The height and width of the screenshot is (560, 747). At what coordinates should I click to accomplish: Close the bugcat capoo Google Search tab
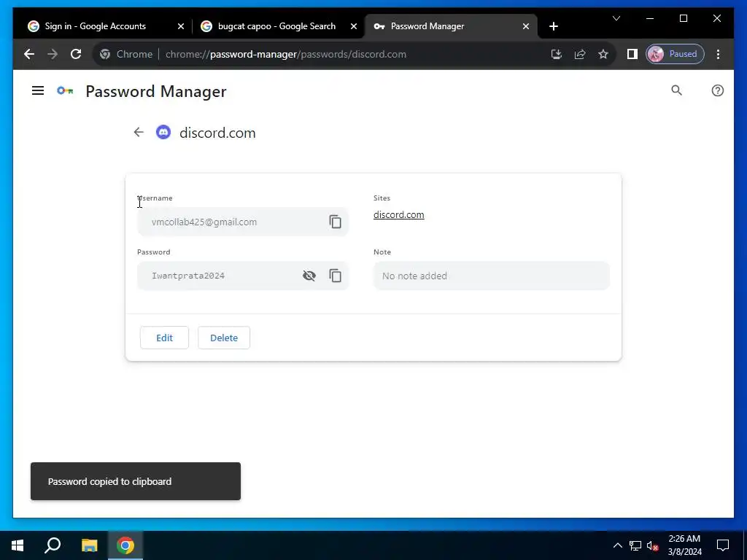tap(354, 26)
